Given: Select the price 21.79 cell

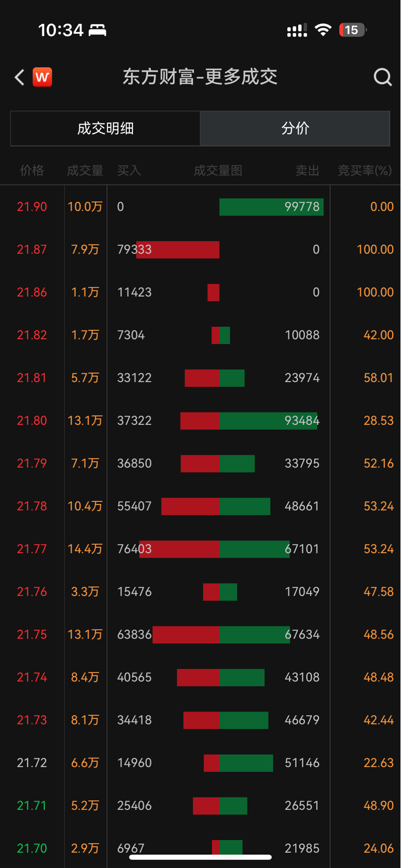Looking at the screenshot, I should pyautogui.click(x=32, y=463).
